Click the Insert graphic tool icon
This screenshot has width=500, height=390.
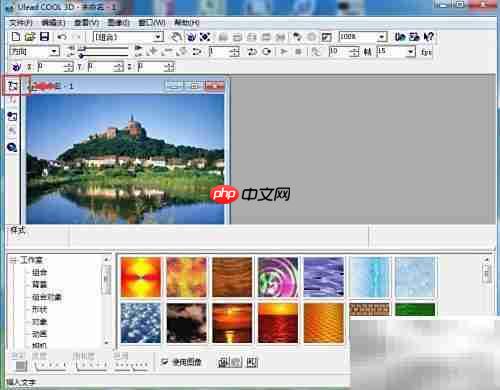(12, 116)
